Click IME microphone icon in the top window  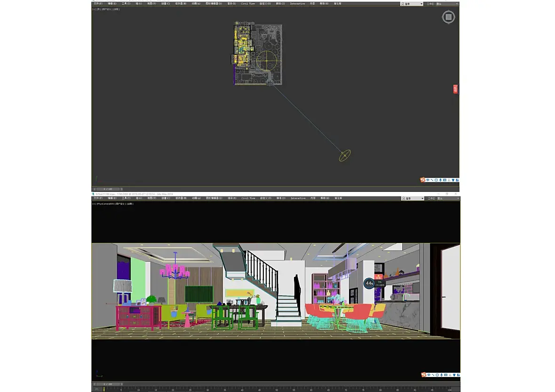click(x=440, y=180)
